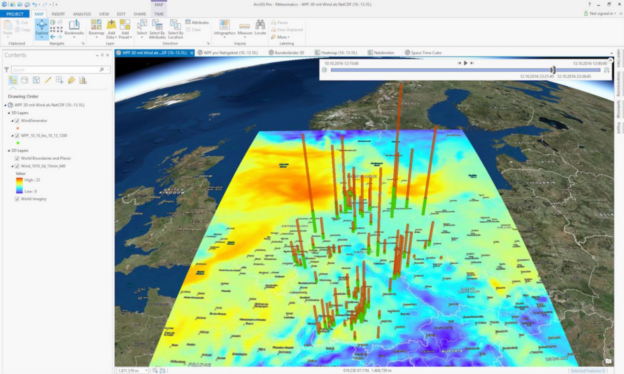Play the time slider animation

click(x=466, y=63)
